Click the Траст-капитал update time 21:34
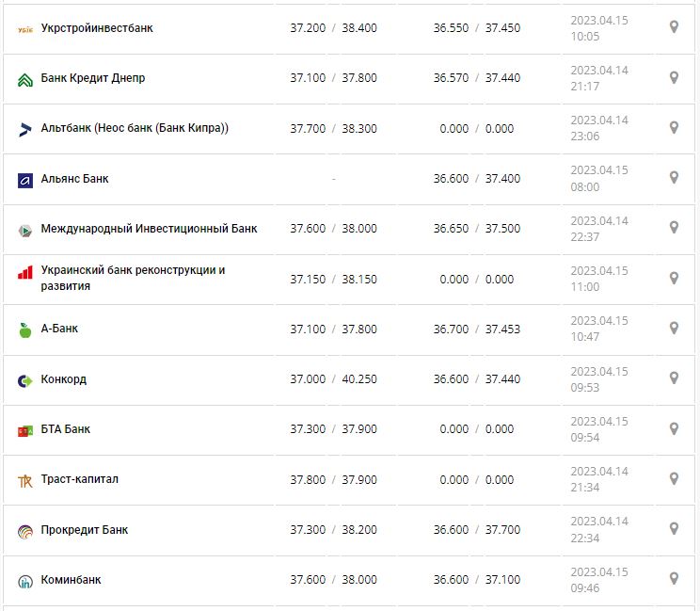Screen dimensions: 700x611 pyautogui.click(x=584, y=488)
